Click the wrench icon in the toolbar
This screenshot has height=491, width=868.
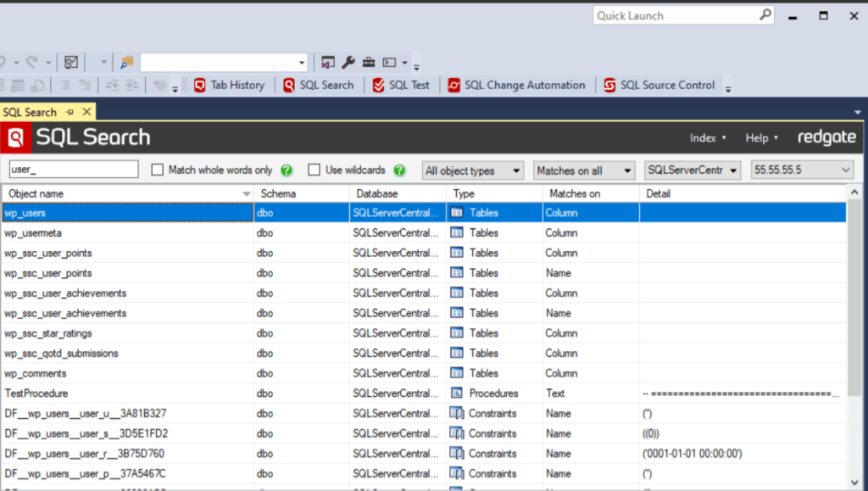tap(348, 62)
